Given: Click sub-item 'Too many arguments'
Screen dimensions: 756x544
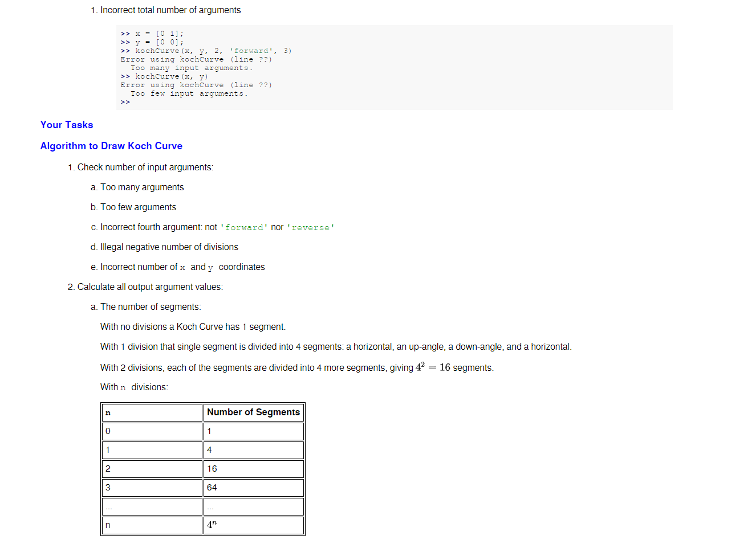Looking at the screenshot, I should point(142,187).
